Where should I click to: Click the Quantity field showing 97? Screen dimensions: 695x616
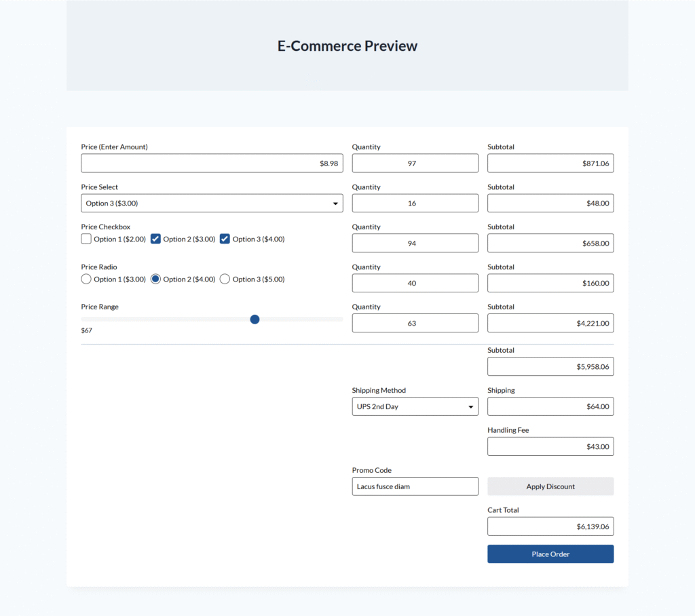(x=415, y=163)
